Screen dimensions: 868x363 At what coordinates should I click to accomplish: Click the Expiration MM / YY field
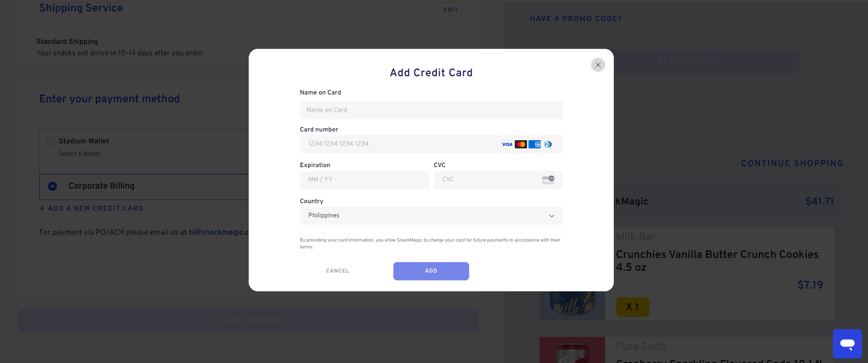pyautogui.click(x=364, y=180)
